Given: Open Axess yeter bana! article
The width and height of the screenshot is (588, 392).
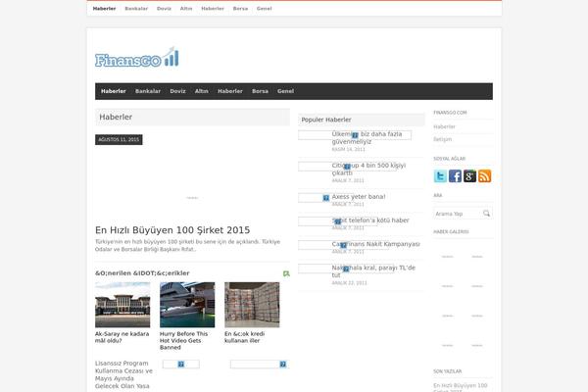Looking at the screenshot, I should click(359, 197).
